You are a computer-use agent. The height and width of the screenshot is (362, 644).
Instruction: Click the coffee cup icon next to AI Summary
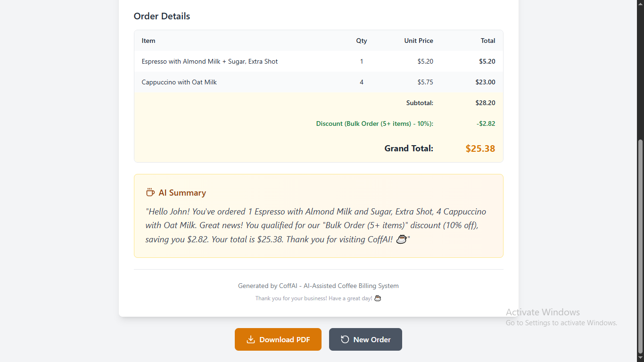(150, 192)
